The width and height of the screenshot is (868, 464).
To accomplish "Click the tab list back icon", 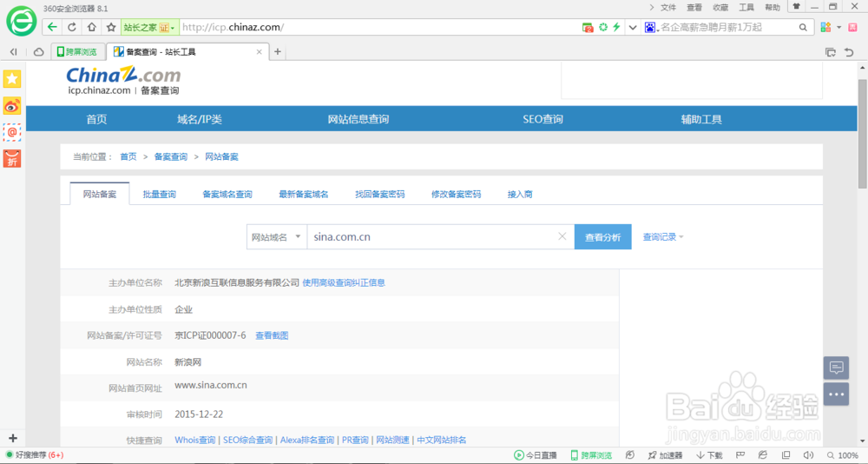I will click(x=13, y=51).
